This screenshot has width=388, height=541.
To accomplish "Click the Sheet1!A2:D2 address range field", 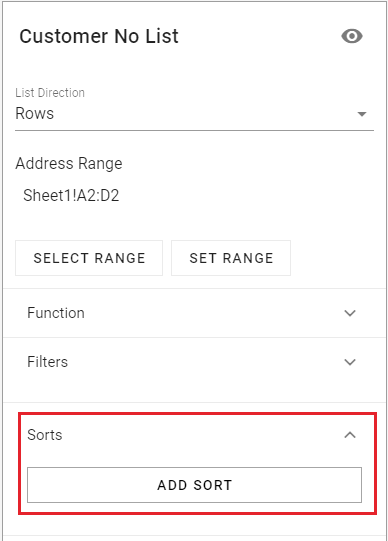I will coord(71,195).
